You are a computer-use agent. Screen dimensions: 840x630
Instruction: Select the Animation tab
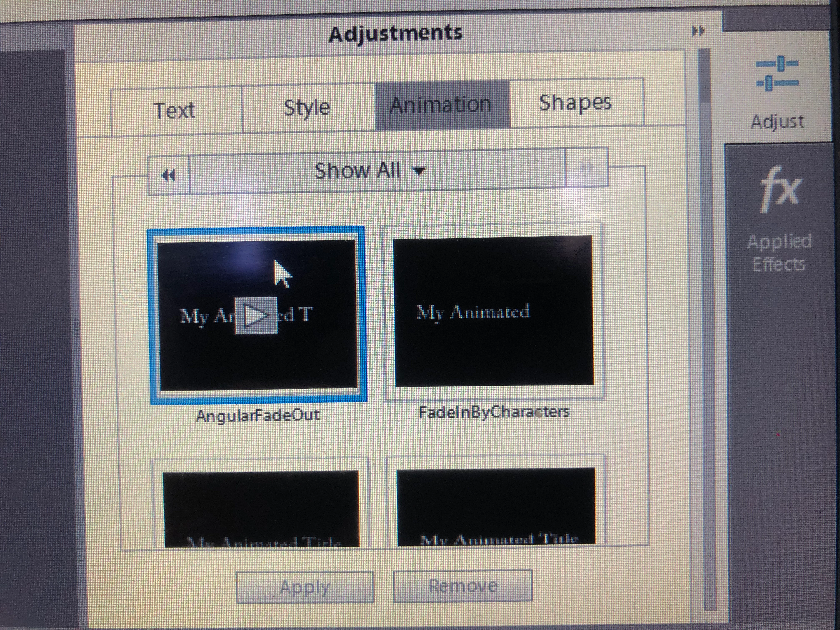(x=440, y=105)
